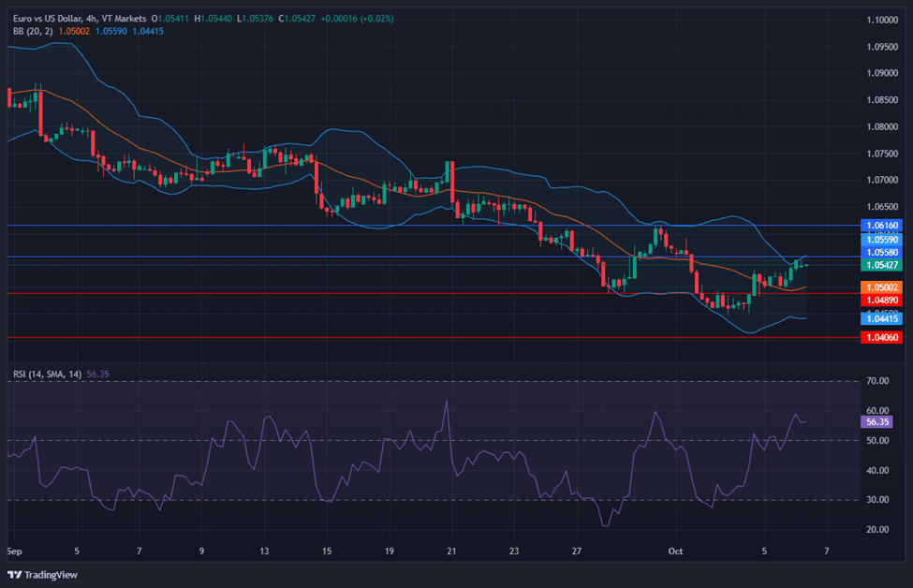Click the 1.06160 blue price axis label

point(882,226)
